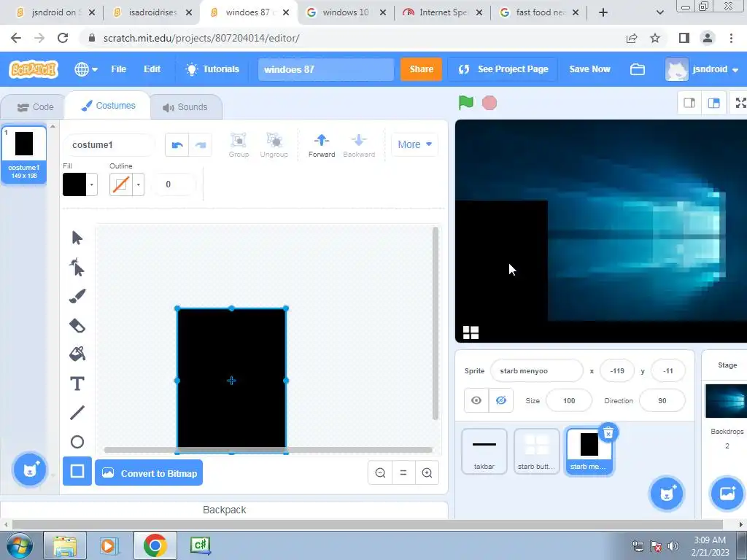The image size is (747, 560).
Task: Open language globe dropdown
Action: tap(86, 69)
